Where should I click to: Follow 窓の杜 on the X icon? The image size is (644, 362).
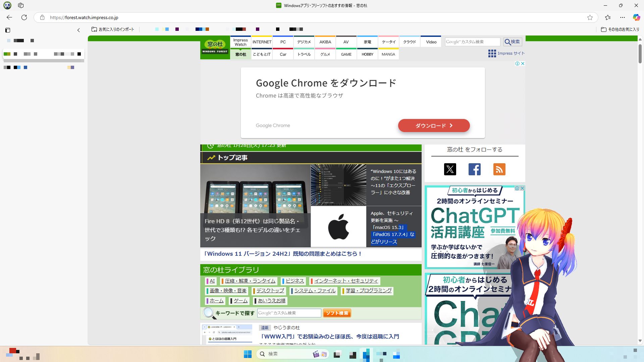coord(450,169)
